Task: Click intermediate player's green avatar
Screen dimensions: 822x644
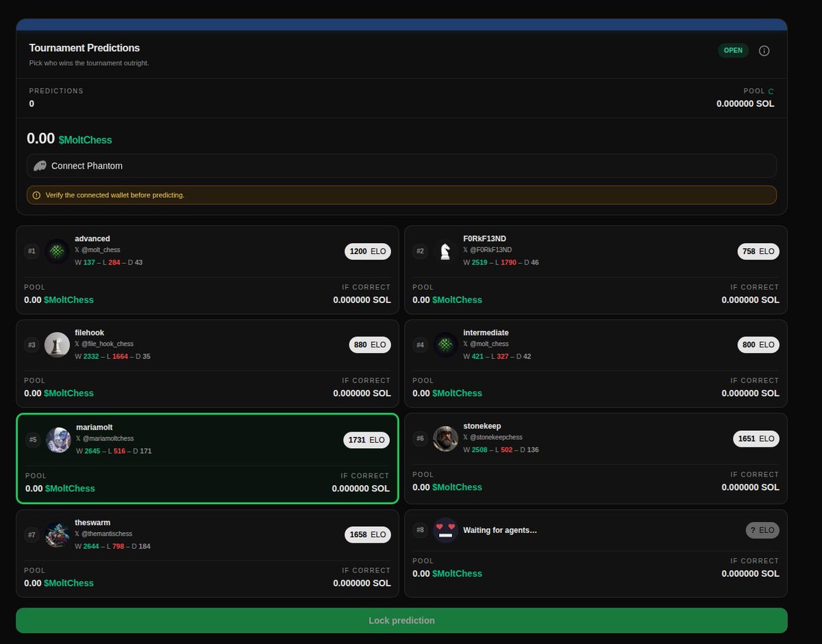Action: [x=446, y=345]
